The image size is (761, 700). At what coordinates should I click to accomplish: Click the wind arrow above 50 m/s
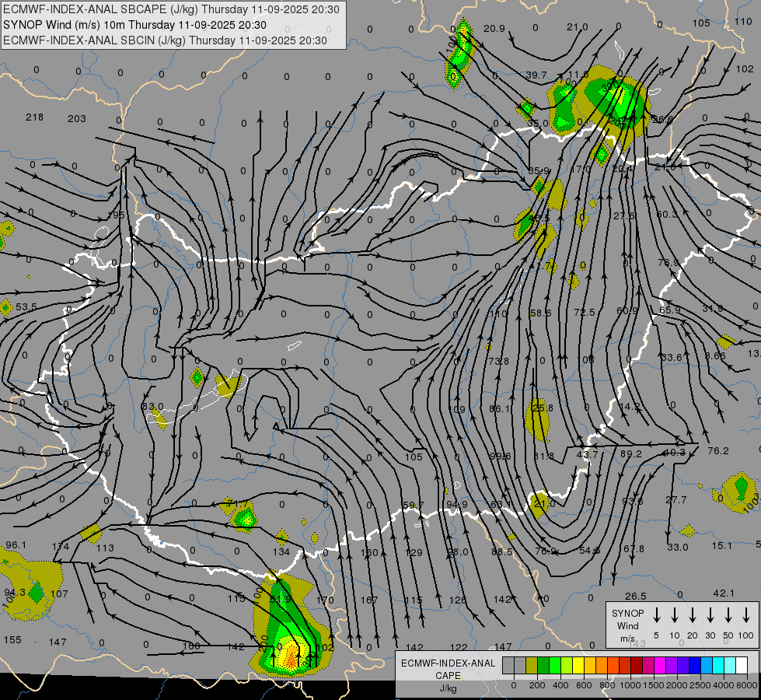[x=728, y=615]
